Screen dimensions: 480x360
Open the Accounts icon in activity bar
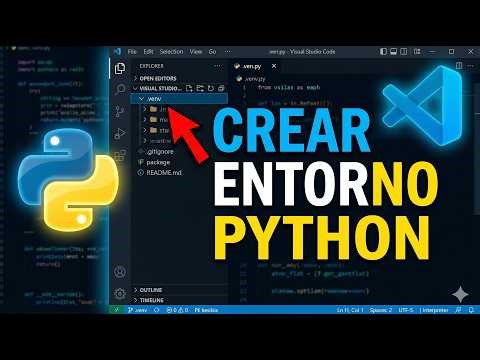point(120,272)
